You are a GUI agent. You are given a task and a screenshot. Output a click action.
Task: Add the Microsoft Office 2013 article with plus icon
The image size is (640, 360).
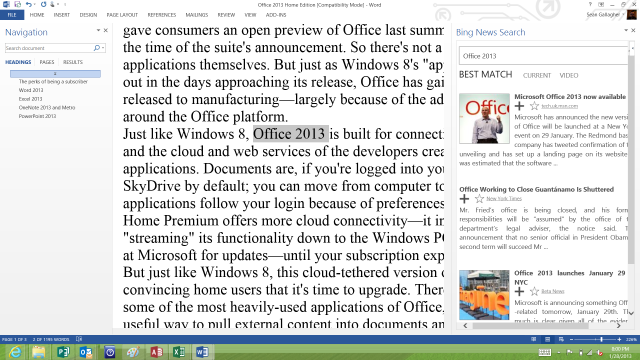click(519, 107)
